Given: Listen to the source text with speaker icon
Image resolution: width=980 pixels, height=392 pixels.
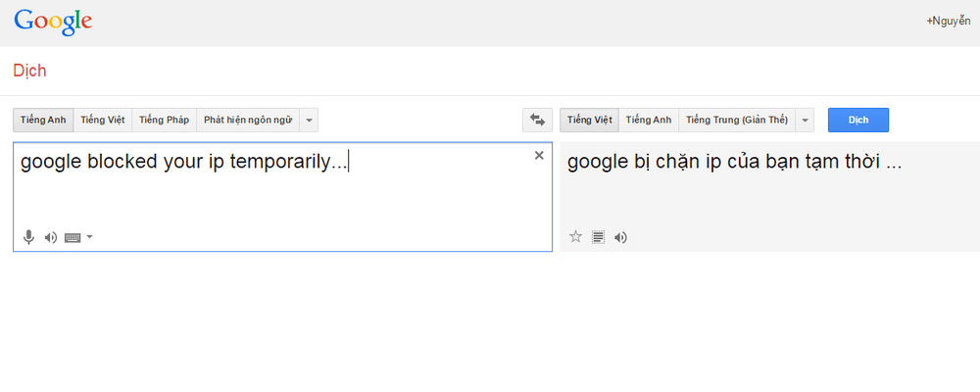Looking at the screenshot, I should pyautogui.click(x=51, y=237).
